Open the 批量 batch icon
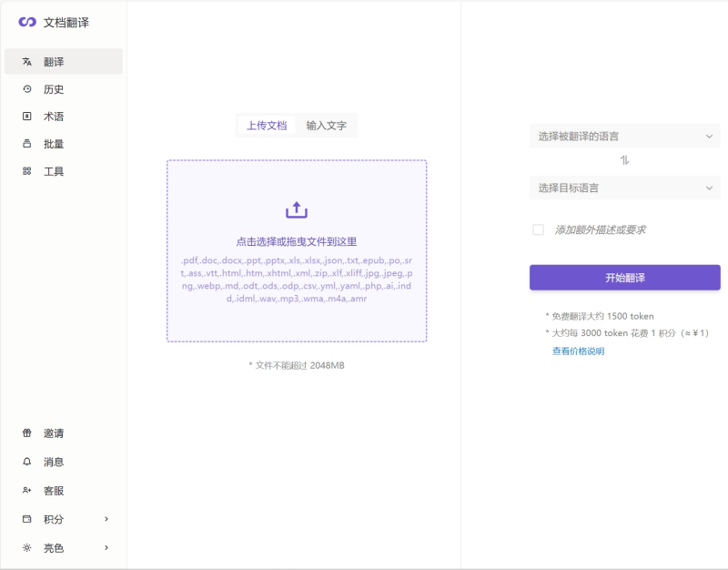This screenshot has height=570, width=728. click(27, 144)
